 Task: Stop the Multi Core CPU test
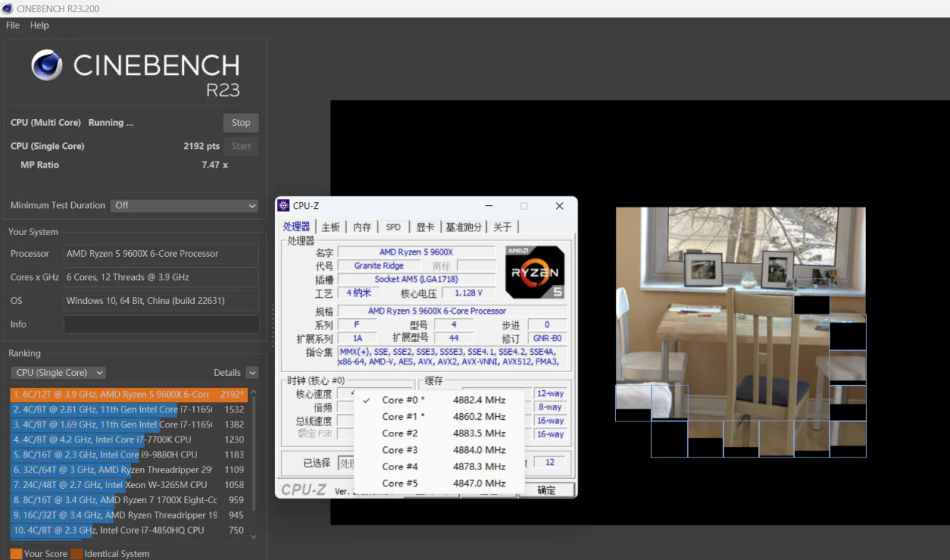pyautogui.click(x=241, y=123)
